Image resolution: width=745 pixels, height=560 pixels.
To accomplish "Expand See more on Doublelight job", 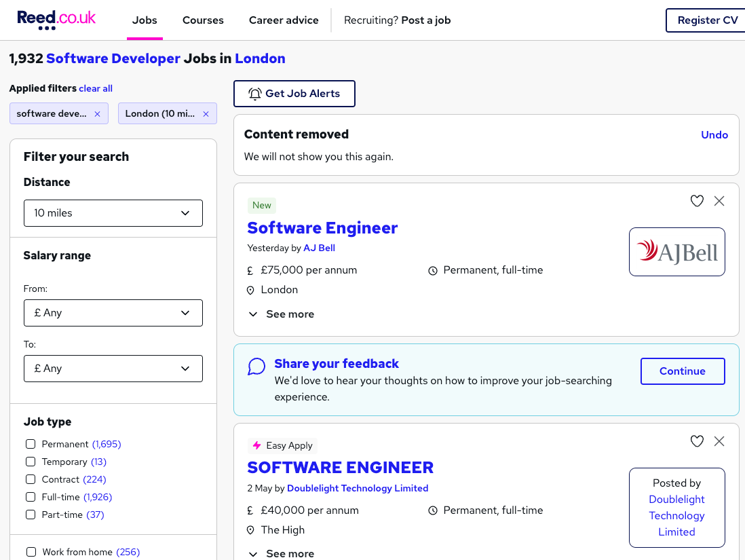I will [282, 554].
